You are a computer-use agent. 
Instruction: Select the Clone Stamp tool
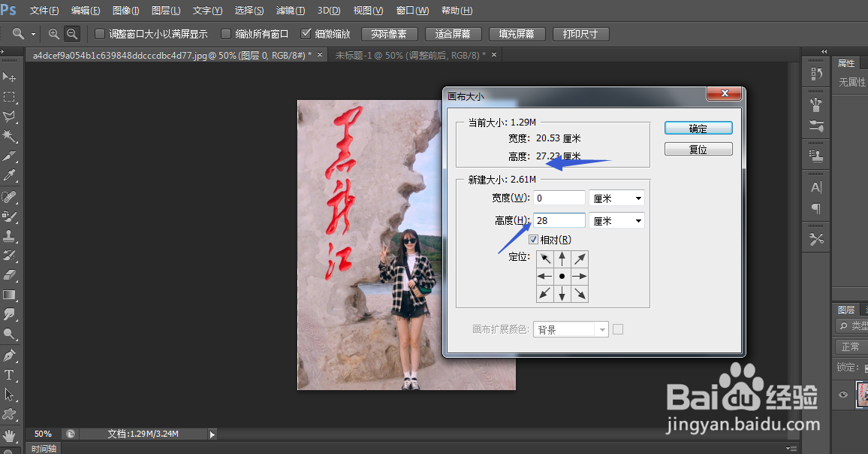10,234
